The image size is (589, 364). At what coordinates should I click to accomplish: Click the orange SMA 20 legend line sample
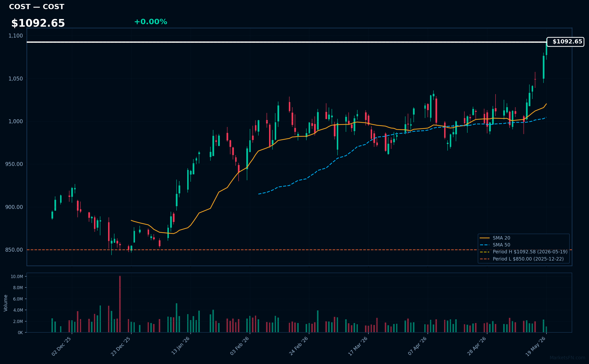[485, 238]
